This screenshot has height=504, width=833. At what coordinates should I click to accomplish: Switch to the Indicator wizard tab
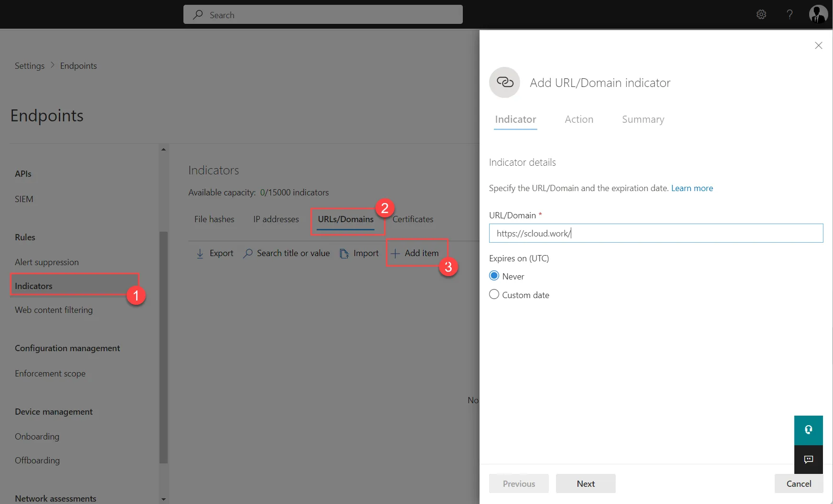point(515,119)
